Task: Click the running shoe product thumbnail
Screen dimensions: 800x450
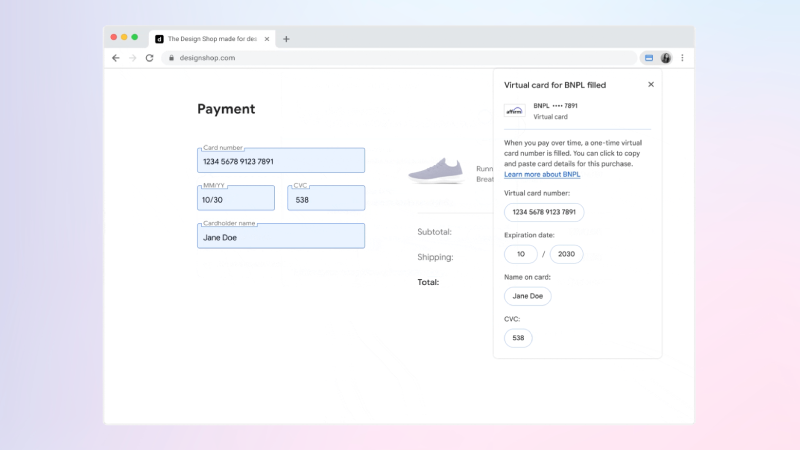Action: (436, 171)
